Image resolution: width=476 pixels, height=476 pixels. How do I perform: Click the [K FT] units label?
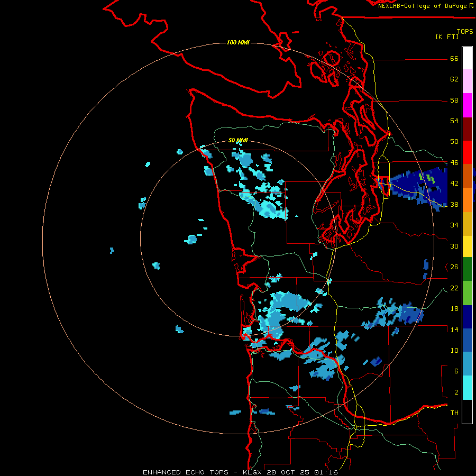coord(447,36)
